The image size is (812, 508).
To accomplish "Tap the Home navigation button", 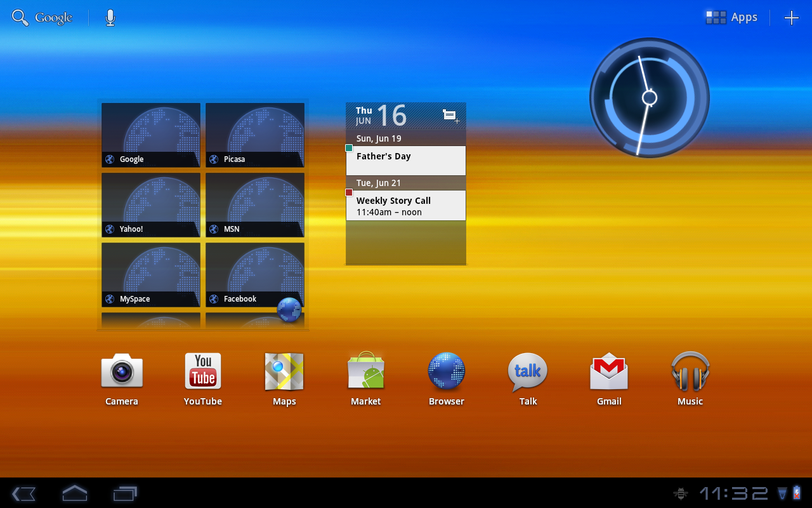I will pos(74,493).
